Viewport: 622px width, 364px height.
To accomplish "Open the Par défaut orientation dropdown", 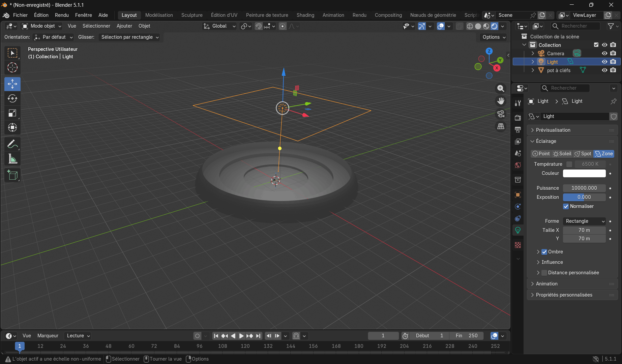I will click(54, 37).
